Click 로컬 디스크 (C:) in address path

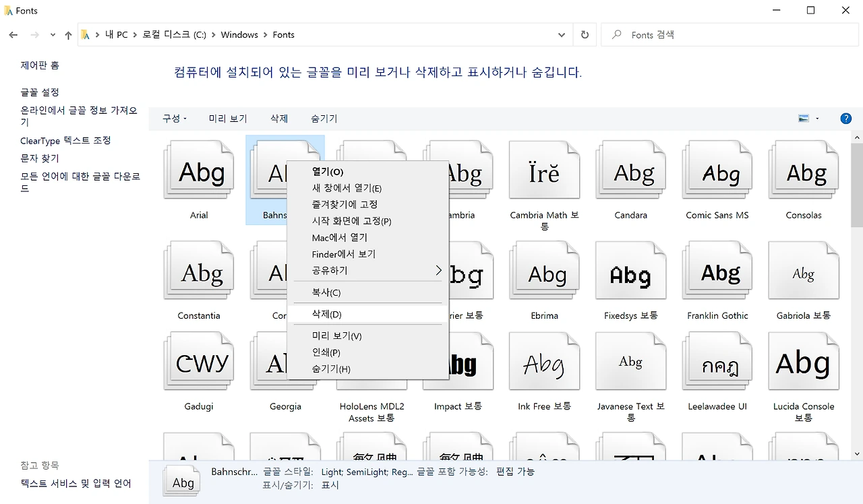click(175, 35)
